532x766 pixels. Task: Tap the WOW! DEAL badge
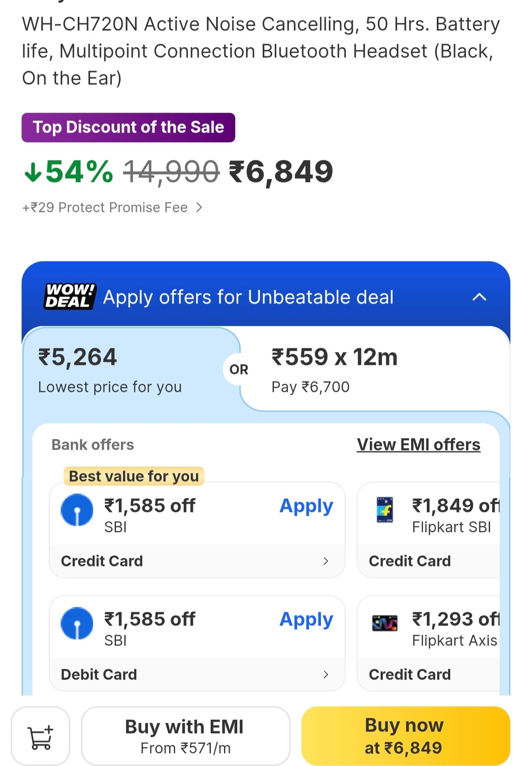[x=70, y=296]
